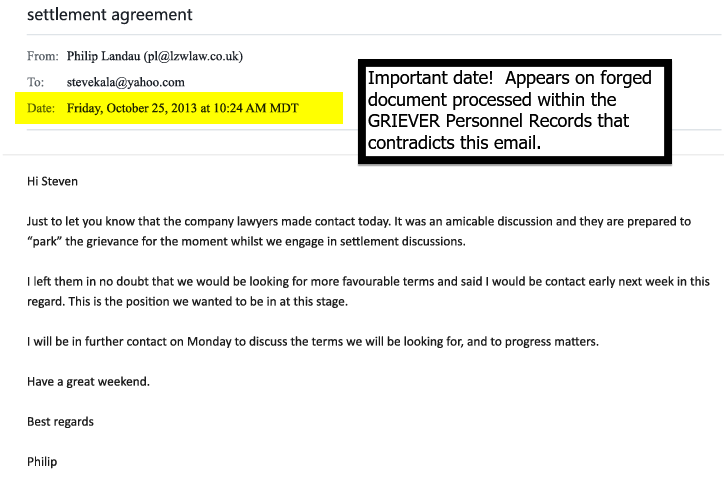
Task: Click the quoted word "park" in the email
Action: (44, 241)
